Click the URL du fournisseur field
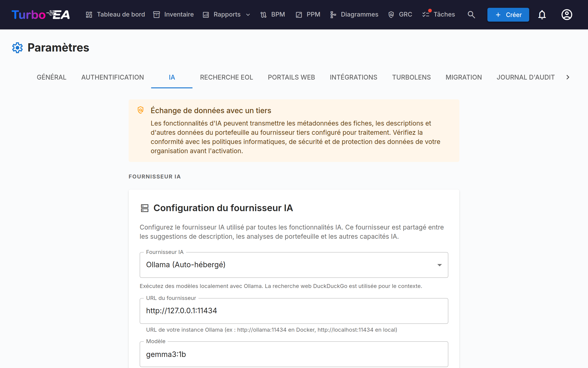This screenshot has height=368, width=588. click(x=294, y=311)
